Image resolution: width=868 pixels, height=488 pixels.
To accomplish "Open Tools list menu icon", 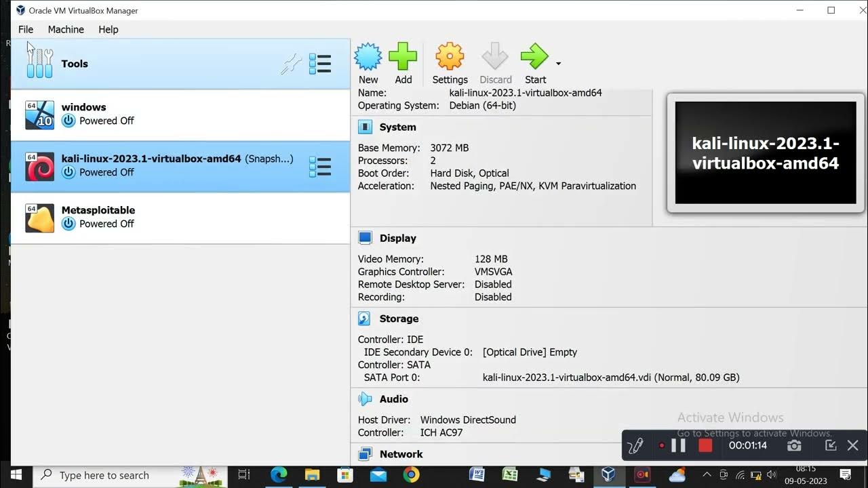I will (x=320, y=64).
